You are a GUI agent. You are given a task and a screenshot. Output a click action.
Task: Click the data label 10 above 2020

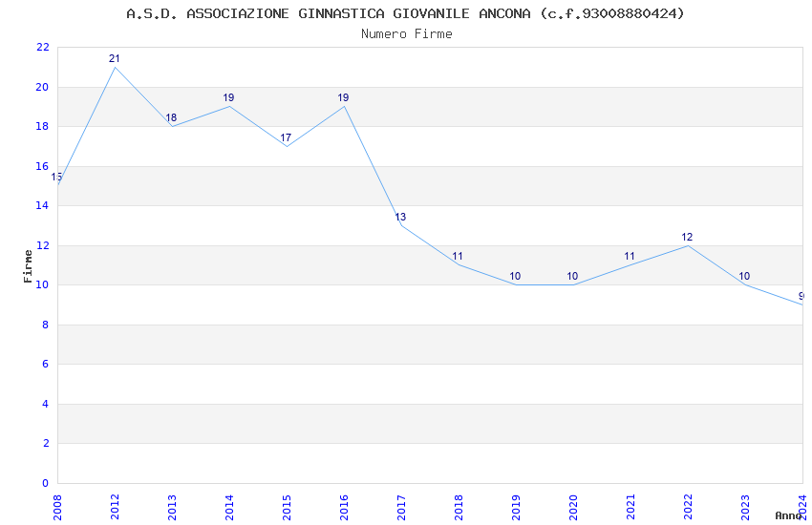(572, 276)
